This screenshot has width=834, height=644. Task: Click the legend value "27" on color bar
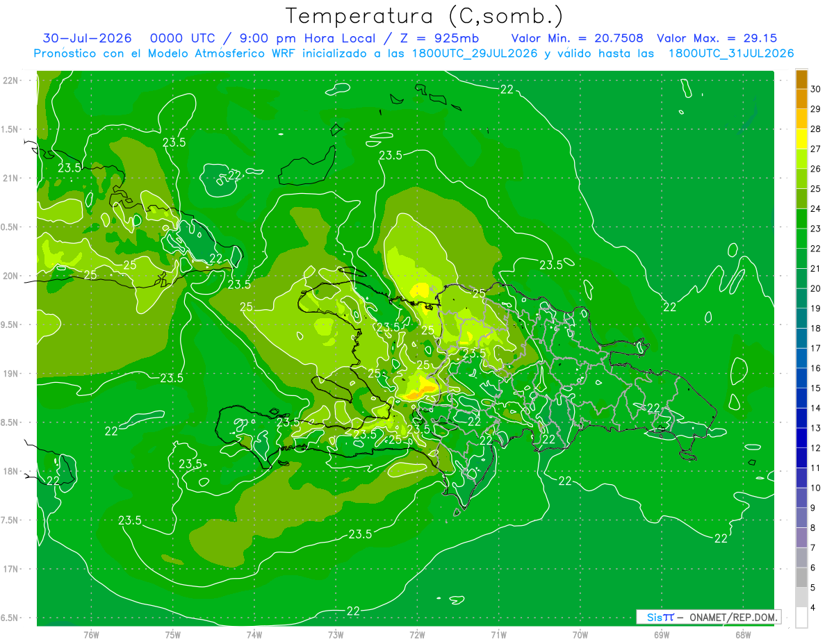tap(816, 149)
